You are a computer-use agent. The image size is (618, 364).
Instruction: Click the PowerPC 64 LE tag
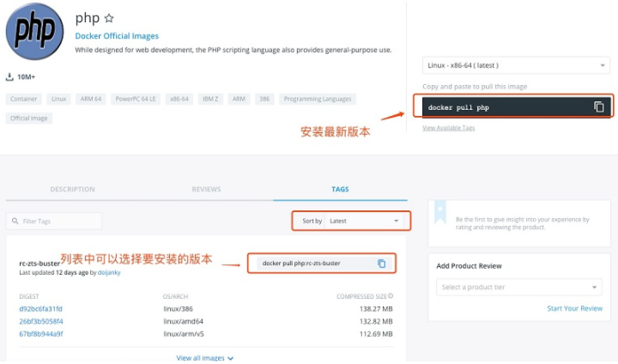pos(136,99)
